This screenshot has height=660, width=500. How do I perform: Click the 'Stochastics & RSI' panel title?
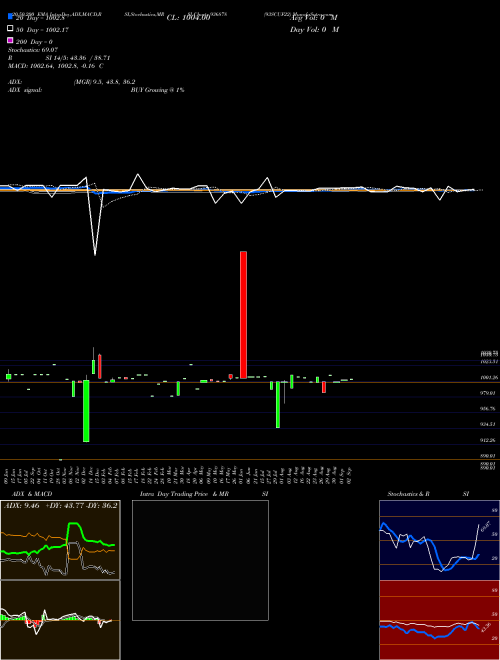(428, 493)
